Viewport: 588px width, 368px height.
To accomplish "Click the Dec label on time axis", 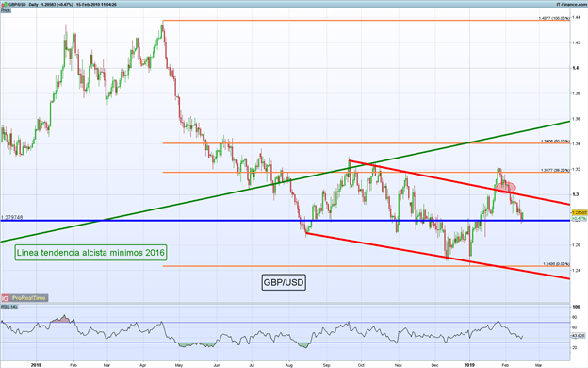I will pos(434,364).
